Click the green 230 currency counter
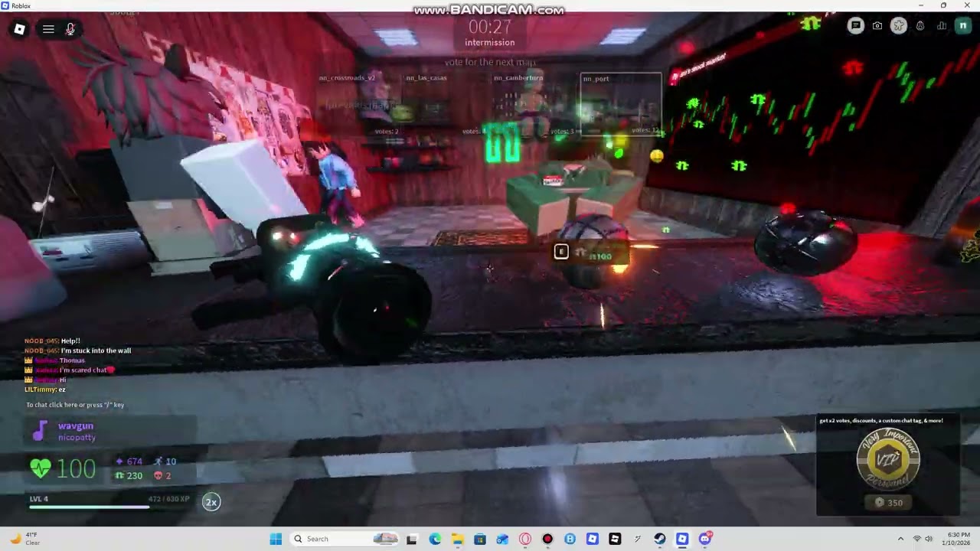Screen dimensions: 980x551 tap(129, 476)
